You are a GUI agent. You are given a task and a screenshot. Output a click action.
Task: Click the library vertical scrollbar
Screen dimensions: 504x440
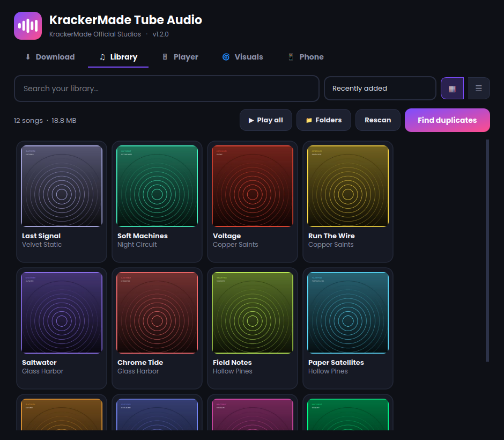pyautogui.click(x=487, y=250)
